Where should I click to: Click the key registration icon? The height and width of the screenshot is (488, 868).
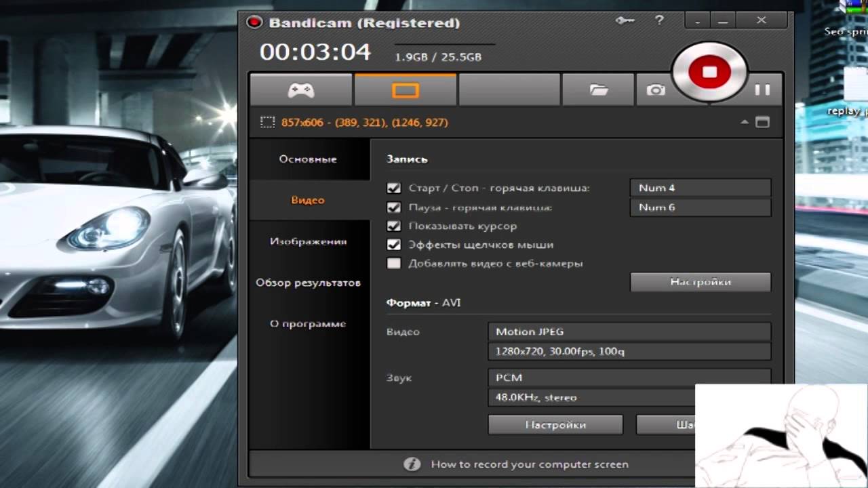(625, 20)
